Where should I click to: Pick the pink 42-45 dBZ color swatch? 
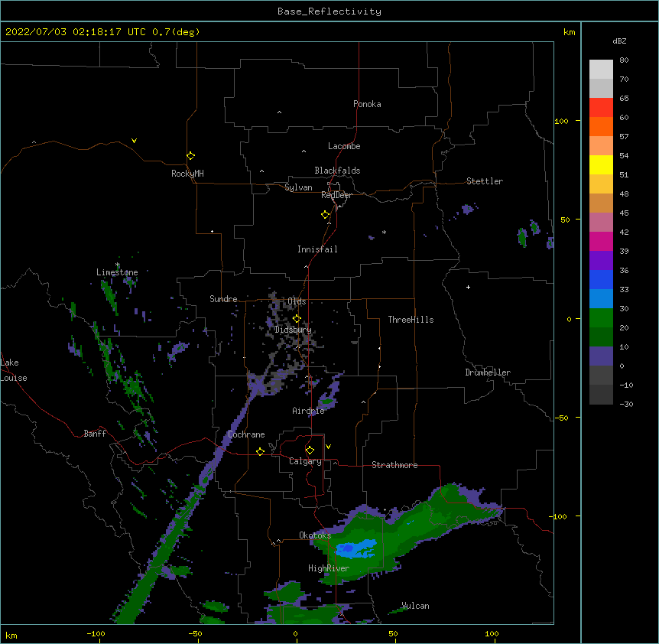tap(601, 222)
